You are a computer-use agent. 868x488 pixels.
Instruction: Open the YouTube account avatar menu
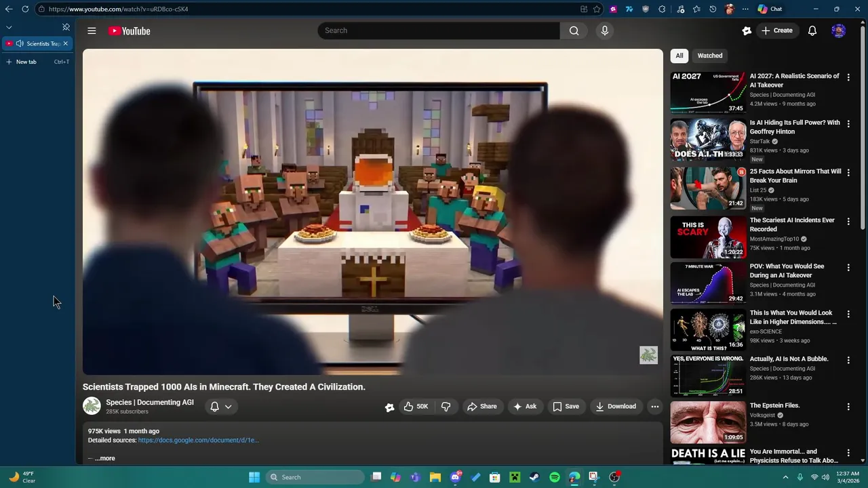[839, 30]
